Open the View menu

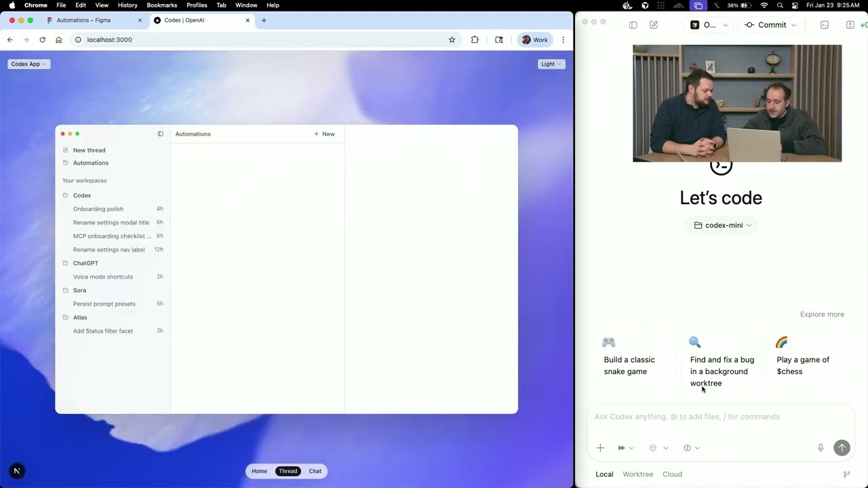pyautogui.click(x=102, y=5)
